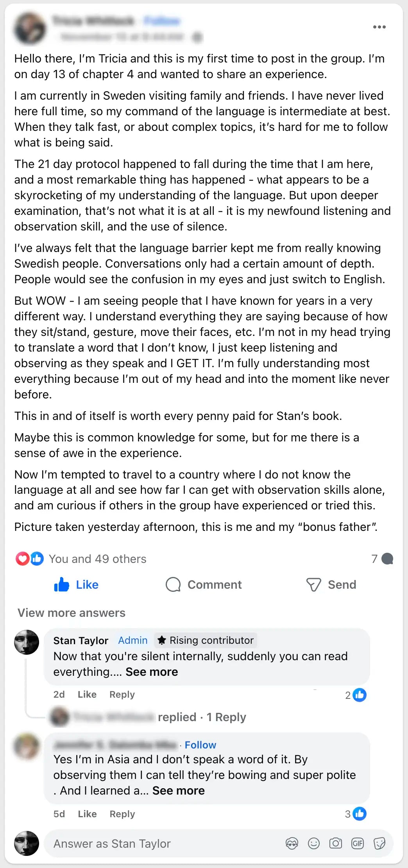The width and height of the screenshot is (408, 868).
Task: Expand See more on Stan Taylor's comment
Action: (152, 672)
